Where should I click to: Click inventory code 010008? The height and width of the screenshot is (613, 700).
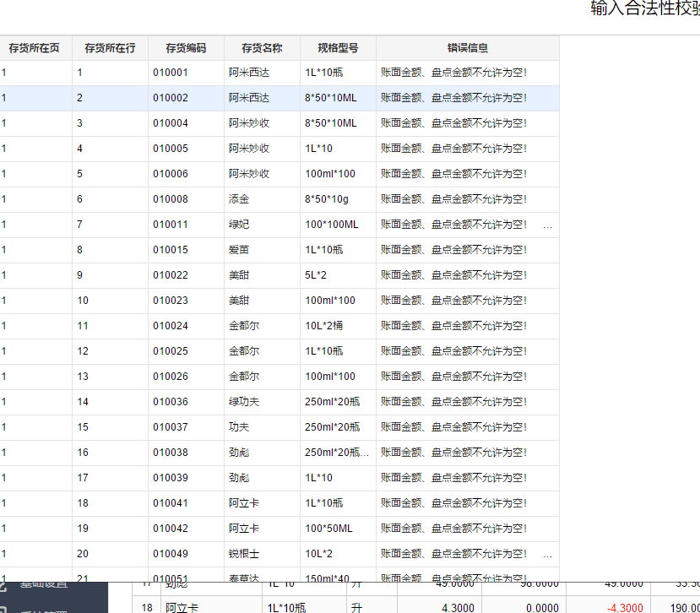[x=171, y=199]
